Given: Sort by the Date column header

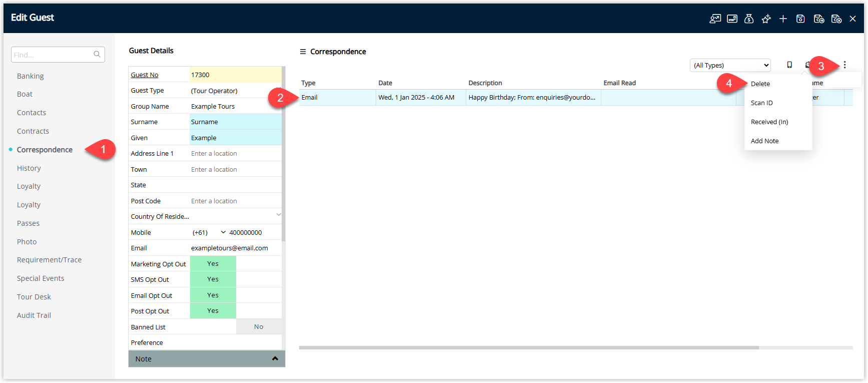Looking at the screenshot, I should coord(385,83).
